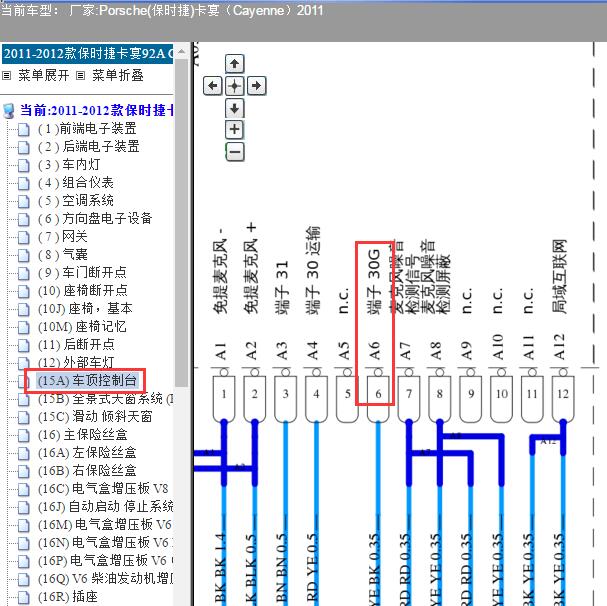
Task: Zoom out with minus button
Action: (235, 151)
